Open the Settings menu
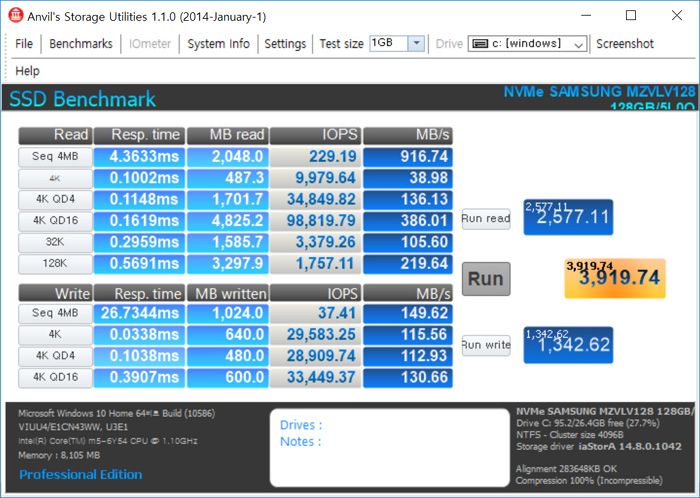700x498 pixels. [x=285, y=44]
